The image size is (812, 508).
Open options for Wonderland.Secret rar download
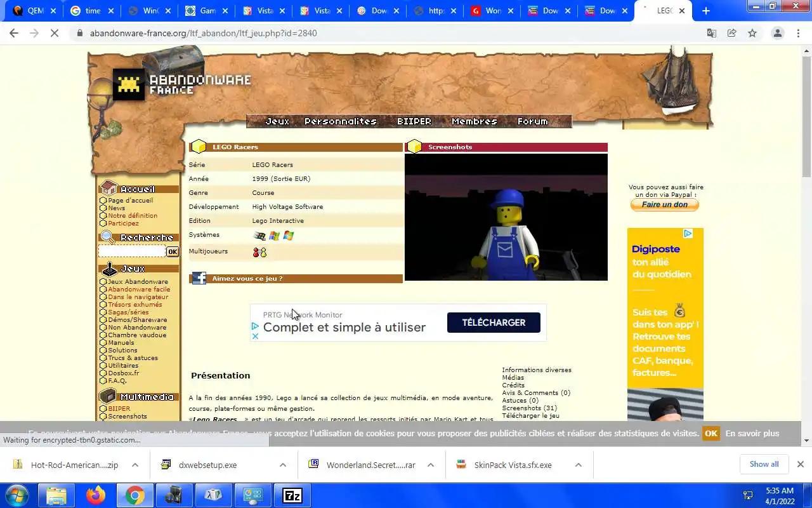[431, 465]
